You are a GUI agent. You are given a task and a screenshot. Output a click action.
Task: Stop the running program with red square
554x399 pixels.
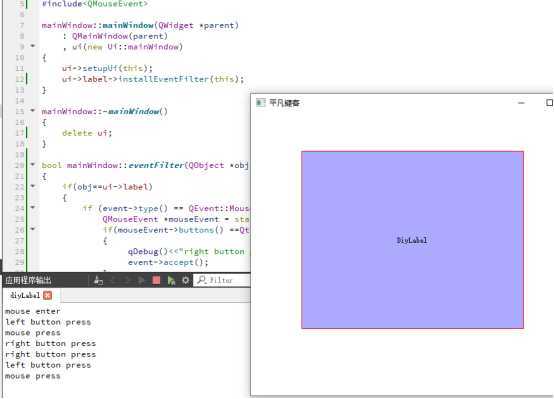coord(156,280)
